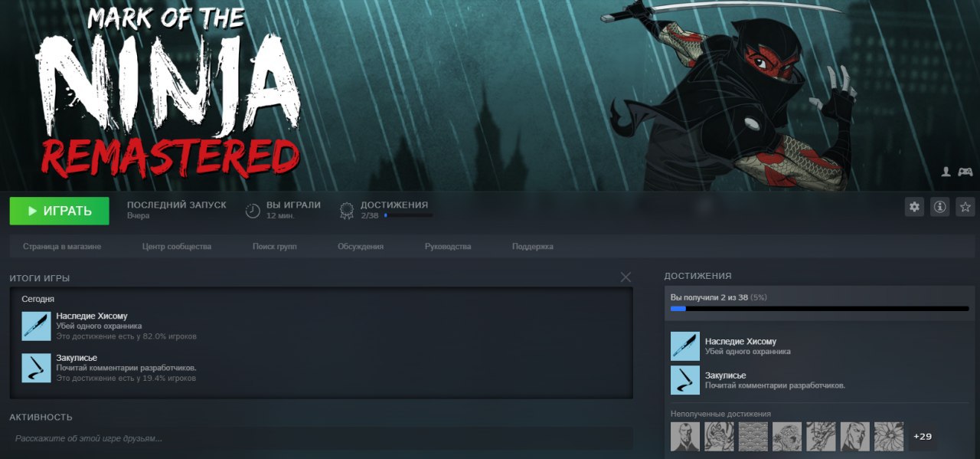Click the Неполученные достижения label
This screenshot has width=980, height=459.
point(720,414)
